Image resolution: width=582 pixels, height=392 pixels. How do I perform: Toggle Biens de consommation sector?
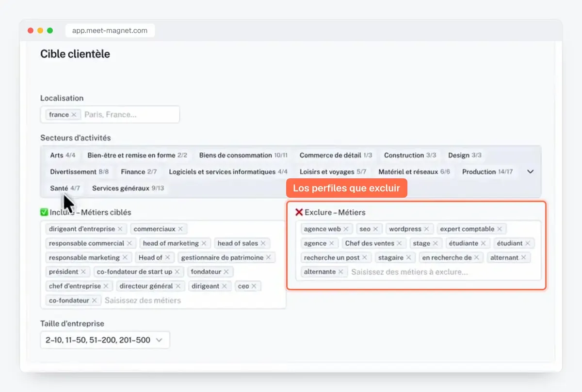click(x=243, y=156)
